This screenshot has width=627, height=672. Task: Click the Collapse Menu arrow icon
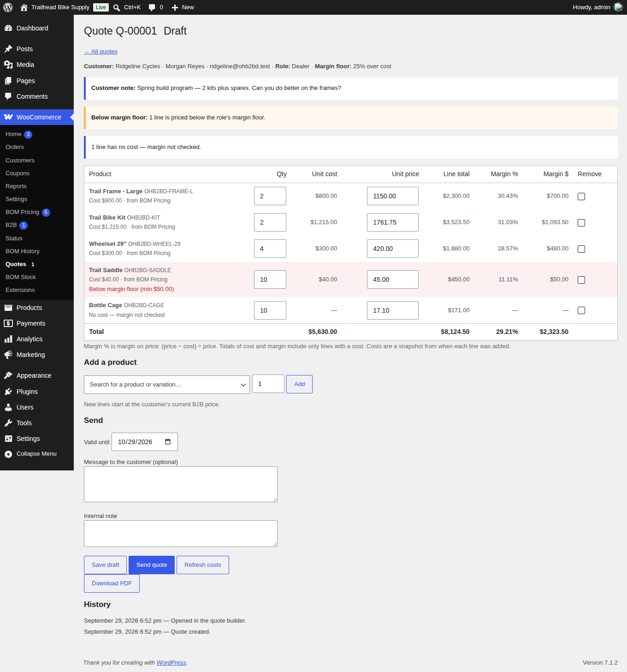coord(8,454)
